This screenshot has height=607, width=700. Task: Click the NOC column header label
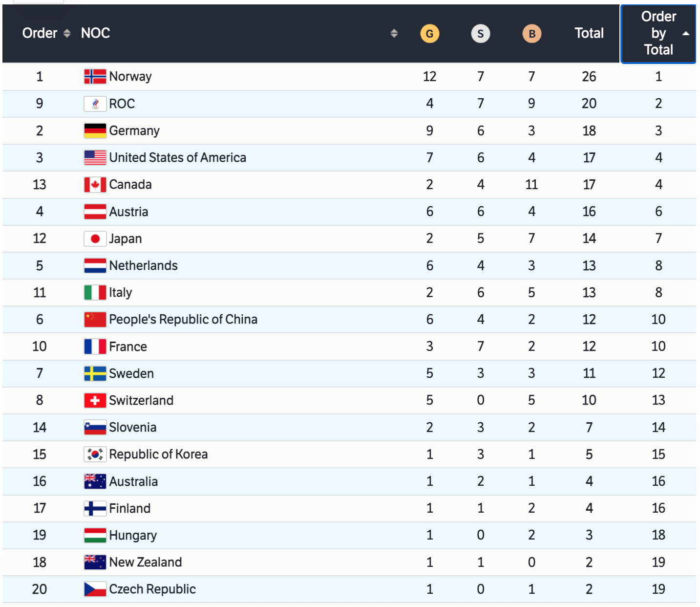95,33
